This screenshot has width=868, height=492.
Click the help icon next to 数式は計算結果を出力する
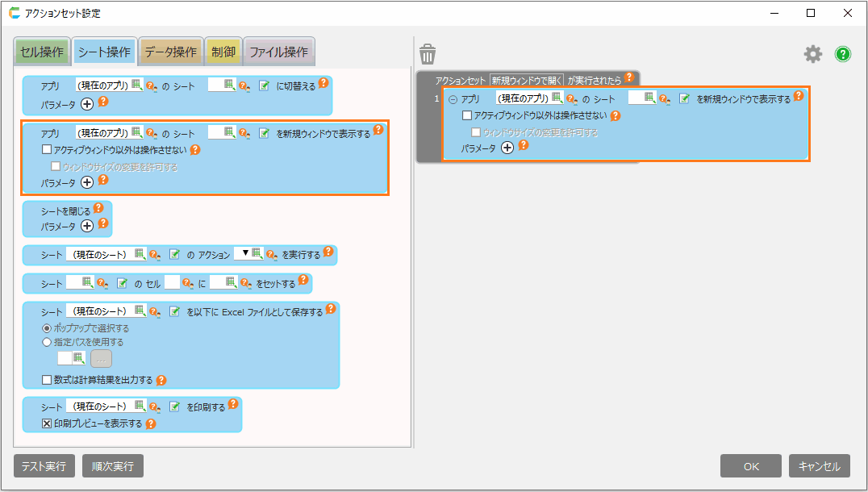point(161,380)
